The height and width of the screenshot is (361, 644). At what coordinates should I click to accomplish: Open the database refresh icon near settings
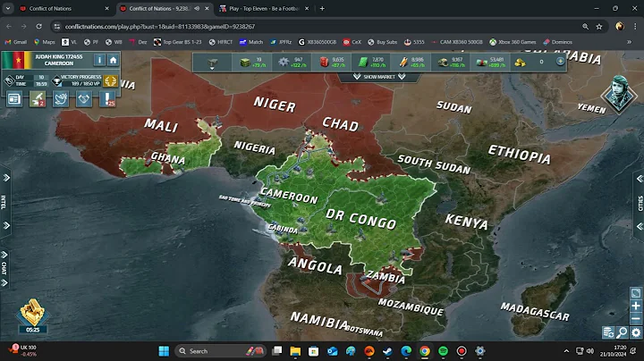click(x=608, y=332)
